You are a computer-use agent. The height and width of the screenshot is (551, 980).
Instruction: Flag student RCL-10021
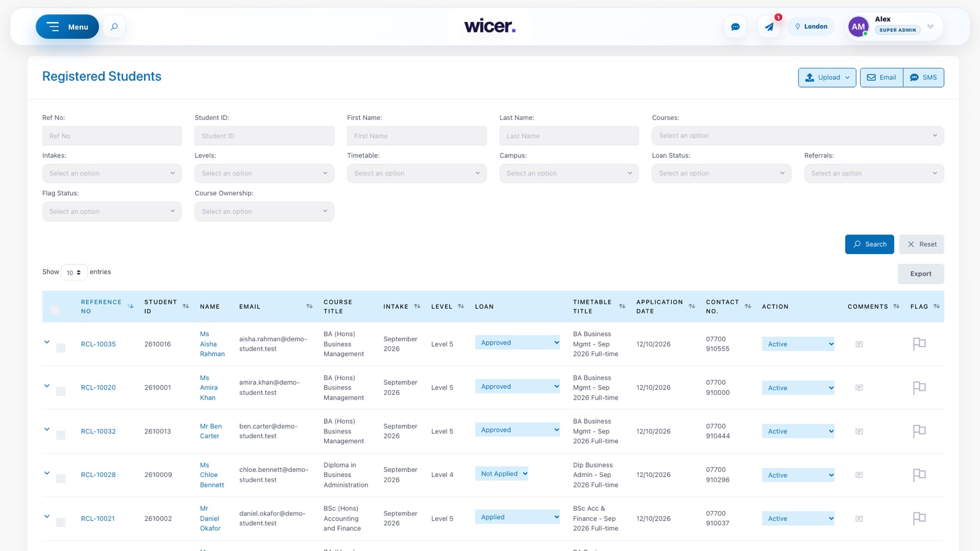tap(919, 519)
